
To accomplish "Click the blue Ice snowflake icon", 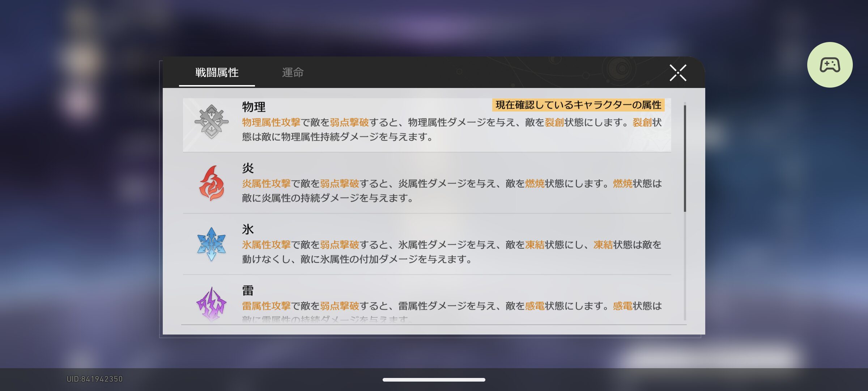I will (212, 244).
